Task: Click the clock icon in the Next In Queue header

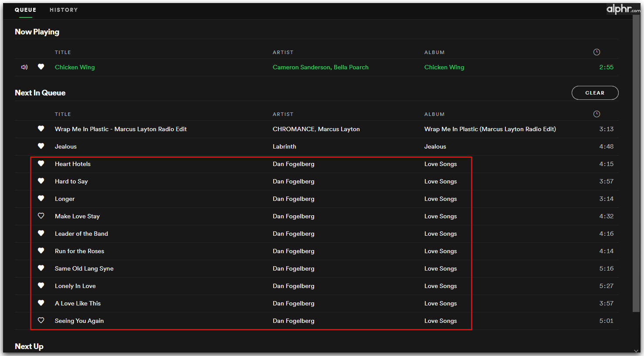Action: coord(597,114)
